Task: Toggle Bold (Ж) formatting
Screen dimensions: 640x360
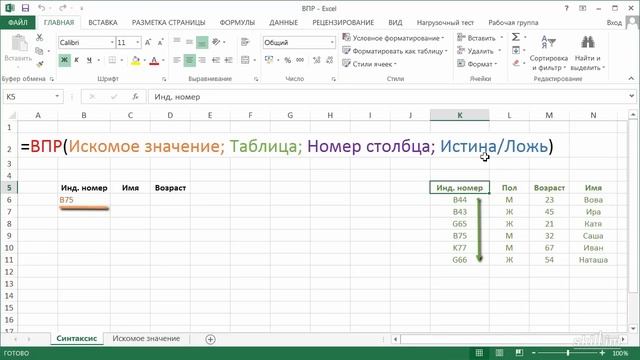Action: click(x=64, y=60)
